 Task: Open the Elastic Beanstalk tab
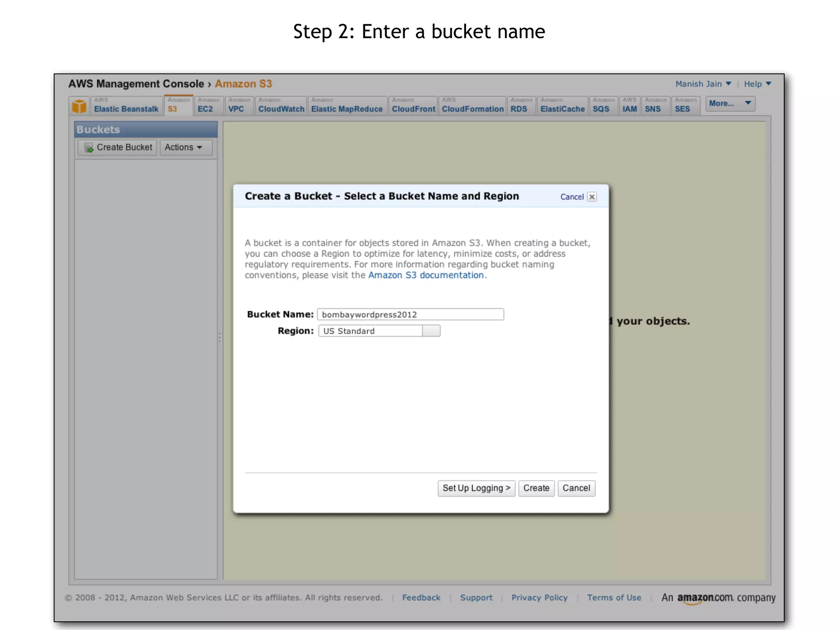click(x=126, y=106)
